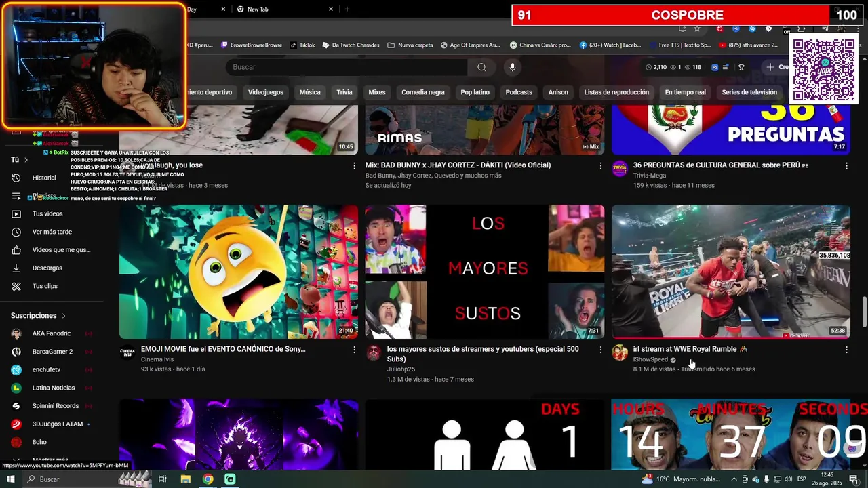Screen dimensions: 868x488
Task: Expand Suscripciones section chevron
Action: pyautogui.click(x=64, y=316)
